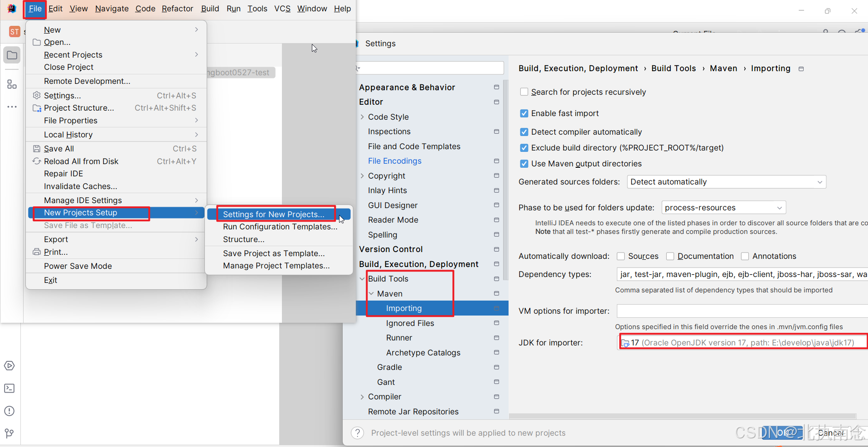Click project-level icon next to Appearance & Behavior
868x447 pixels.
point(496,87)
